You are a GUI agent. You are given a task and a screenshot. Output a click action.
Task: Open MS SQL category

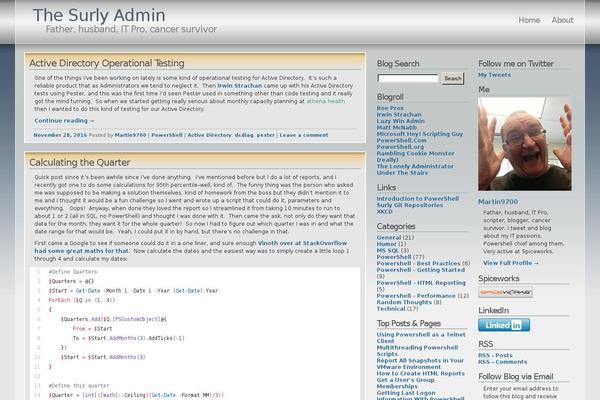click(388, 250)
